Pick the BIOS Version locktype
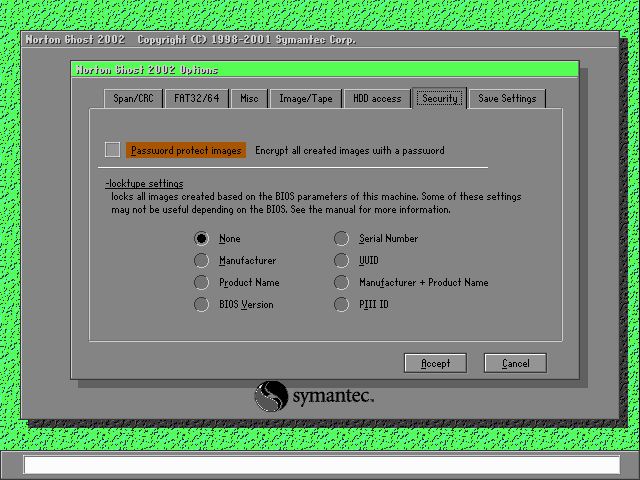The width and height of the screenshot is (640, 480). coord(201,304)
